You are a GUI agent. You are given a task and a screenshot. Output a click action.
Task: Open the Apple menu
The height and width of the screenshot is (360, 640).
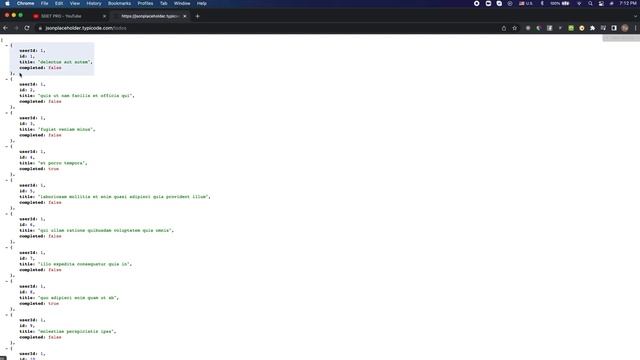click(7, 3)
